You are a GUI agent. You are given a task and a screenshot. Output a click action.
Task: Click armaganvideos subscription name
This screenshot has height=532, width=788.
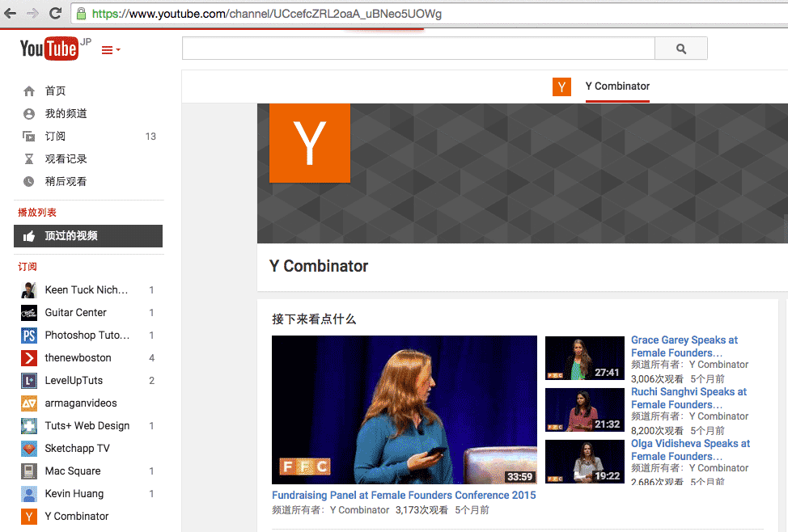click(x=81, y=403)
